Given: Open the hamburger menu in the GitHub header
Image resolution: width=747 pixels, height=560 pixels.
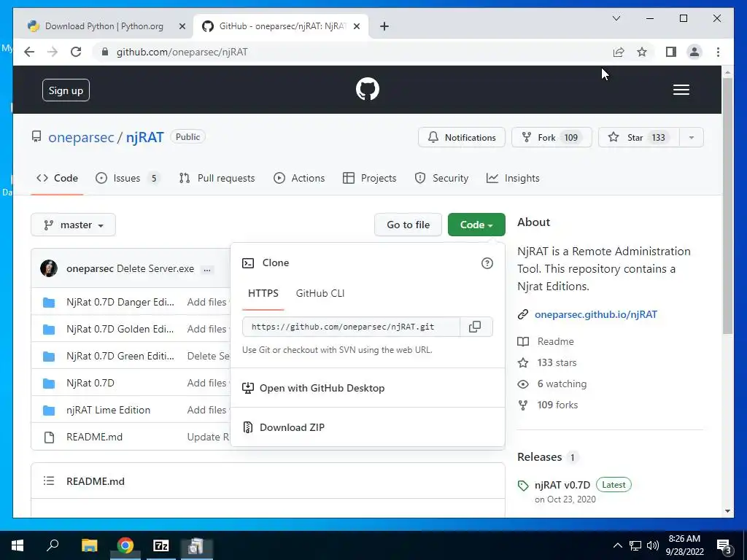Looking at the screenshot, I should 681,90.
